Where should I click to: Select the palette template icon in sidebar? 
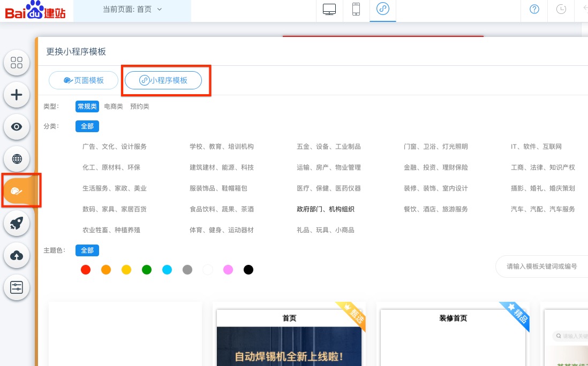[x=17, y=191]
